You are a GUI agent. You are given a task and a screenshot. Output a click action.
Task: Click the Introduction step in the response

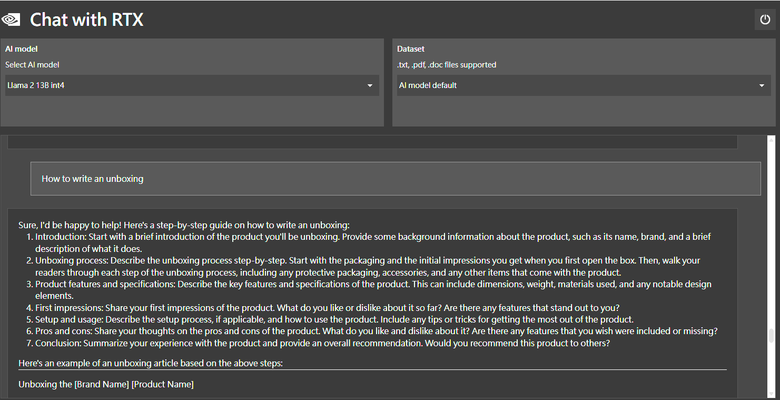373,243
